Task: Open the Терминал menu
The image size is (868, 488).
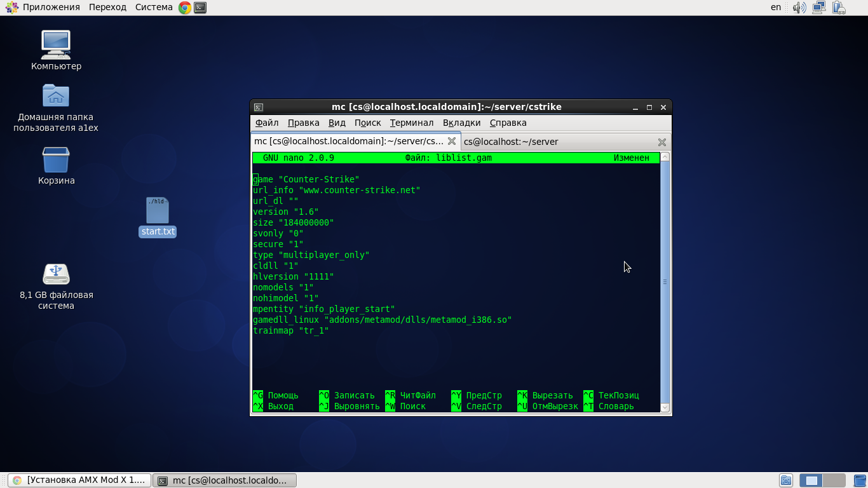Action: (x=412, y=123)
